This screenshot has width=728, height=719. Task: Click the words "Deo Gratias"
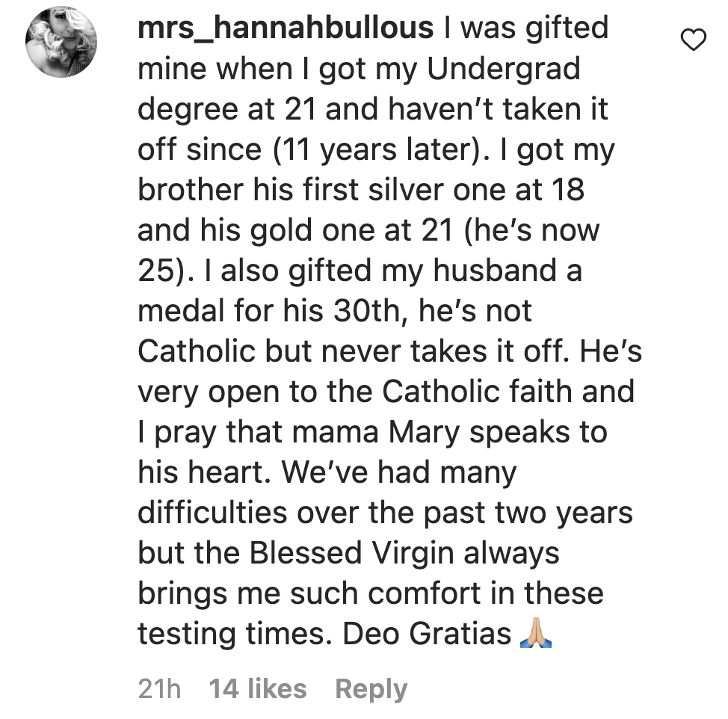pos(427,634)
